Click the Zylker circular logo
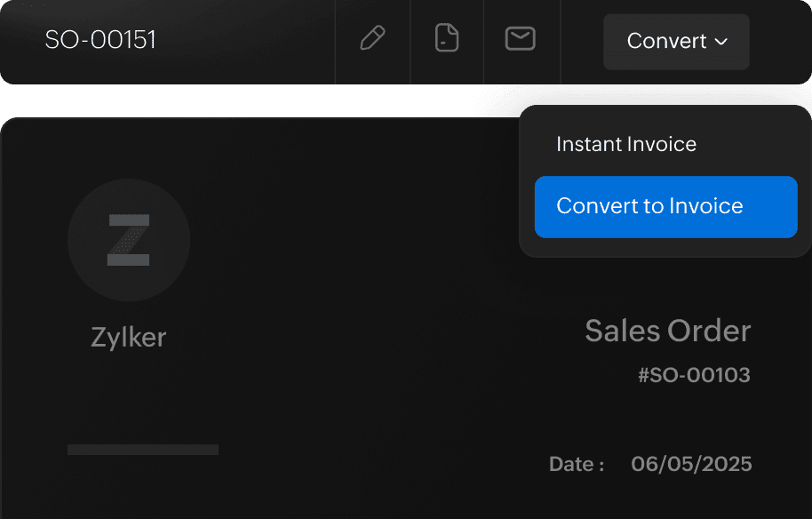Screen dimensions: 812x519 (x=129, y=240)
